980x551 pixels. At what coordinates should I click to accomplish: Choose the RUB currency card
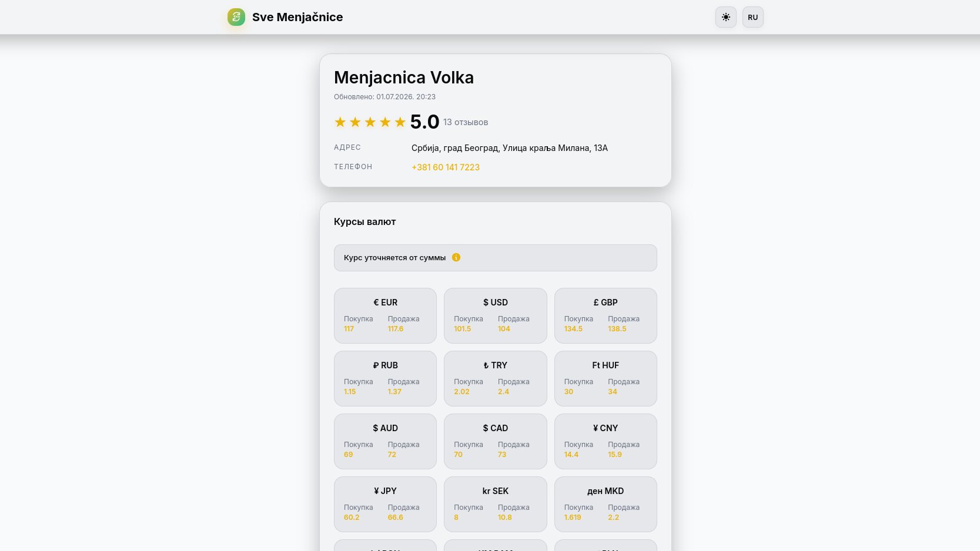coord(385,378)
